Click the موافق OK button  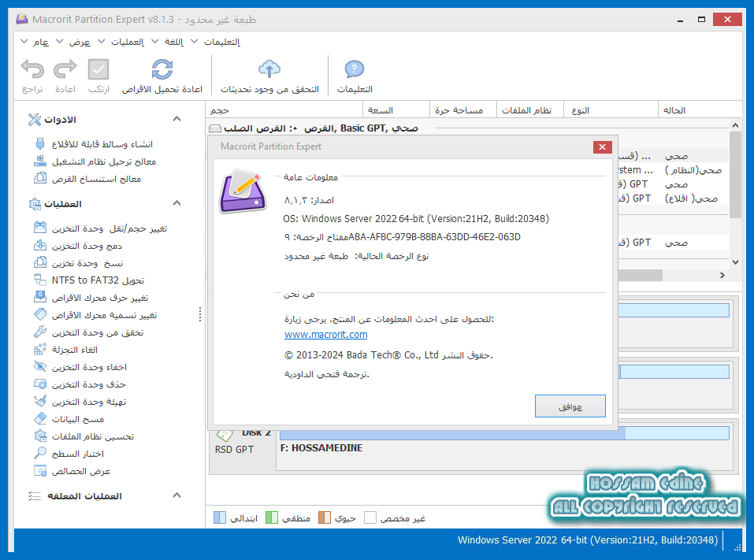point(570,406)
